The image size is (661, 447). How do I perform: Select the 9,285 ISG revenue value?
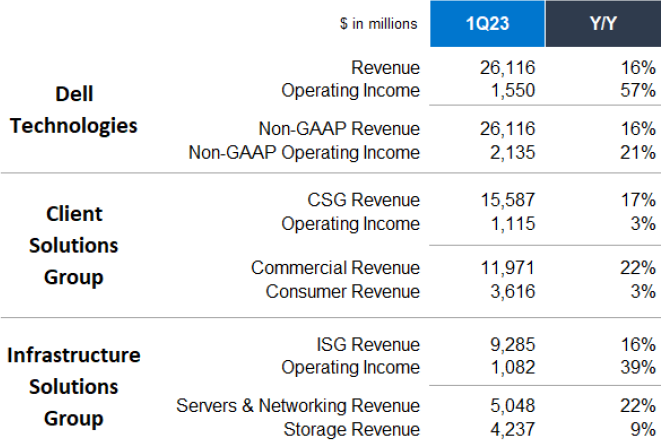point(512,345)
